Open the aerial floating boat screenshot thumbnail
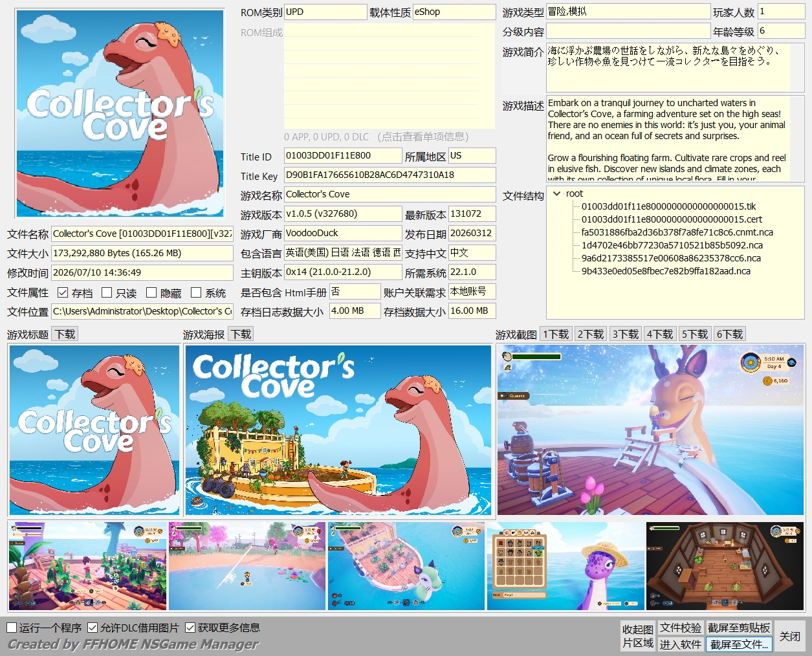This screenshot has width=812, height=656. pos(406,566)
